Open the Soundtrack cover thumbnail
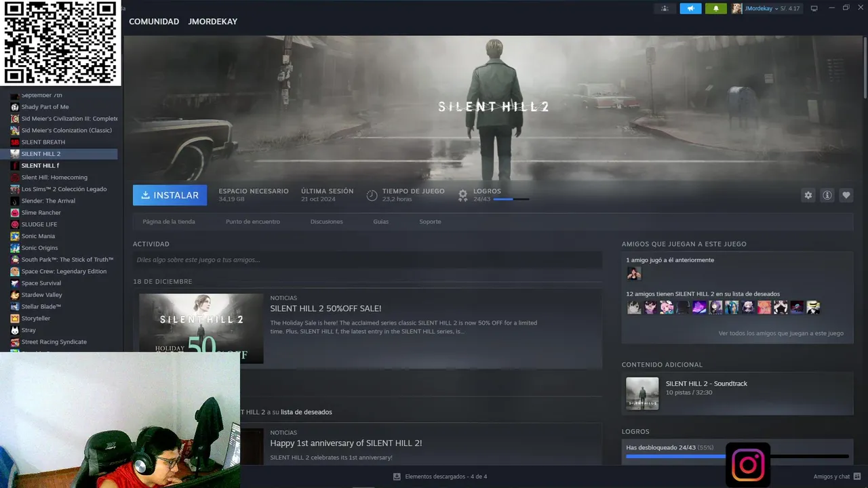 click(642, 394)
